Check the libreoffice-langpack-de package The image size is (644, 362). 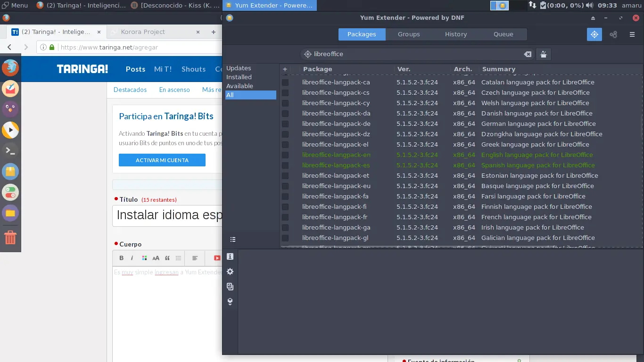tap(285, 124)
